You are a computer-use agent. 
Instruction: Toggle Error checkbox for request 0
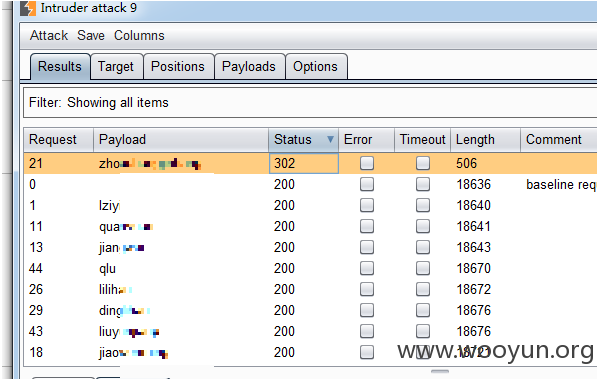pyautogui.click(x=367, y=184)
